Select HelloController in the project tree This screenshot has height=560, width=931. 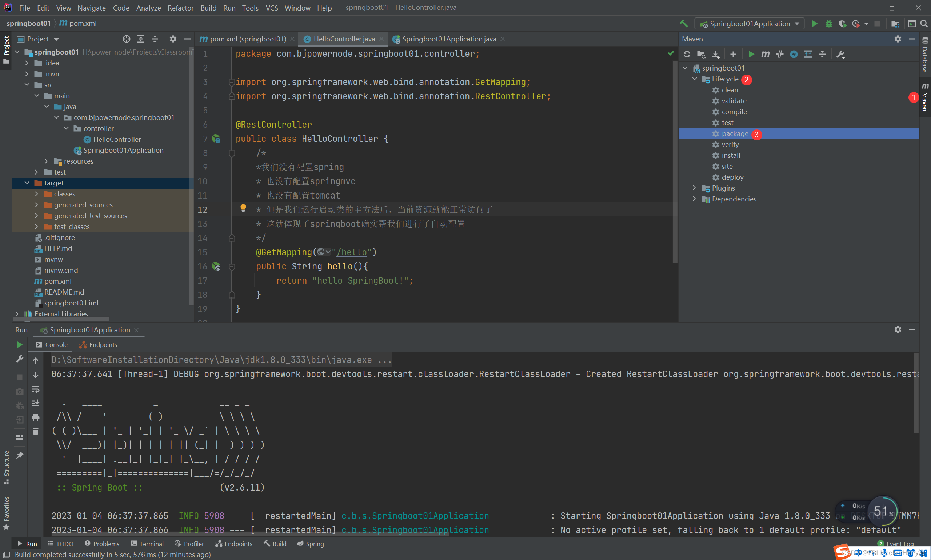117,139
